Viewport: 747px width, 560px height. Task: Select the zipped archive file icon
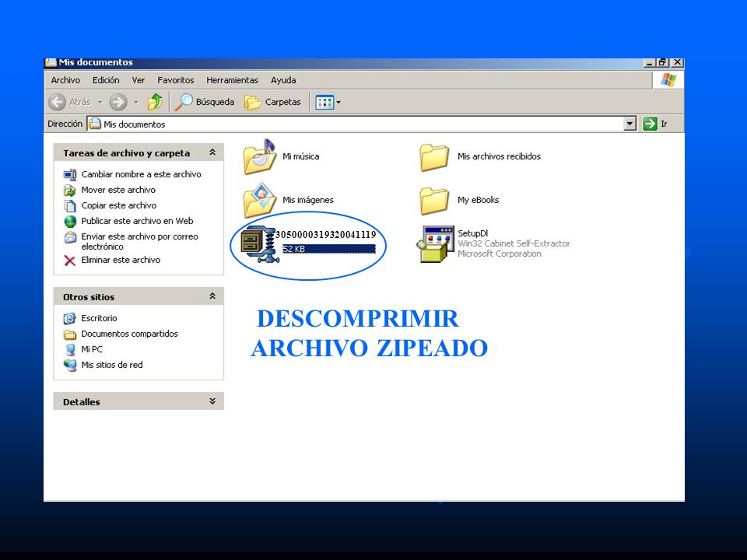pyautogui.click(x=258, y=243)
